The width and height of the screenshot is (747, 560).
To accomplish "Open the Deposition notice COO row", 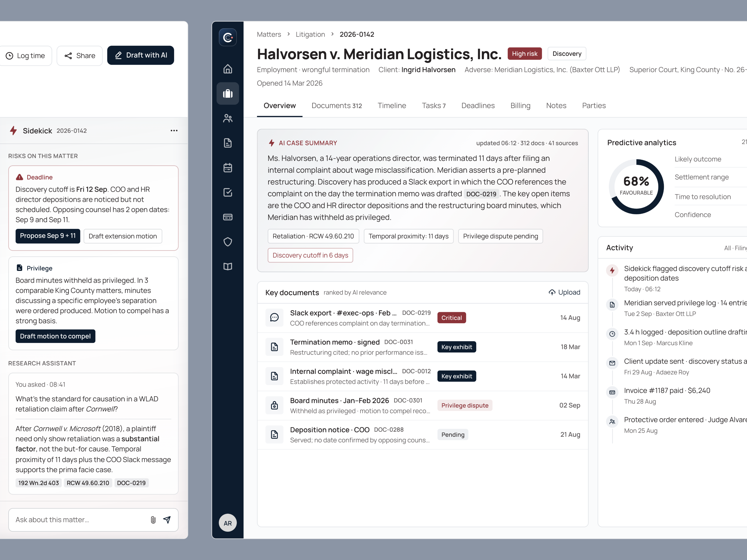I will click(x=423, y=435).
